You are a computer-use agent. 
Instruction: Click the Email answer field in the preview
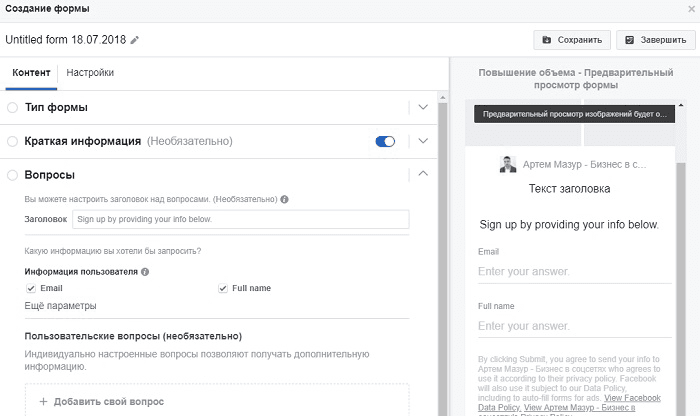pos(575,272)
